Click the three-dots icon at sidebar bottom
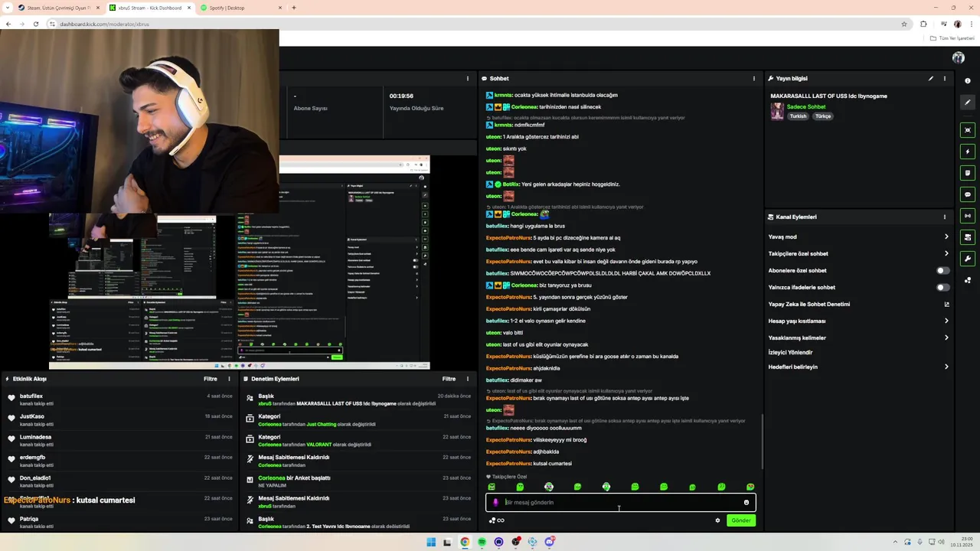 (x=968, y=280)
